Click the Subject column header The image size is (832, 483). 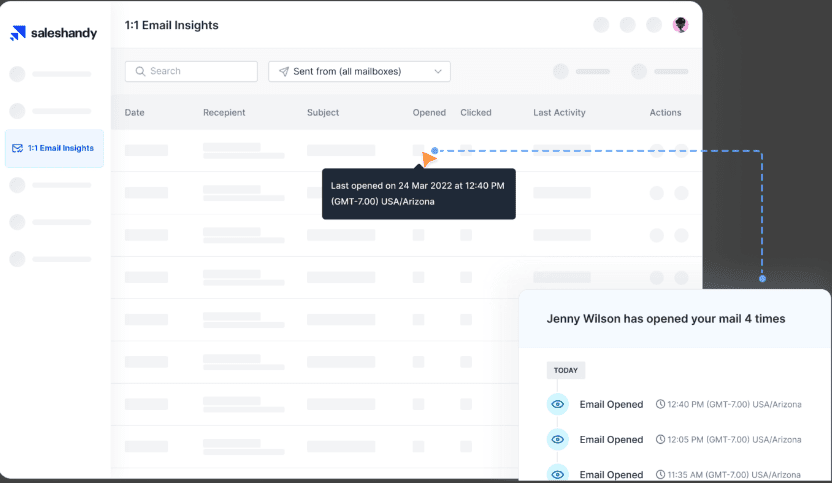click(323, 113)
